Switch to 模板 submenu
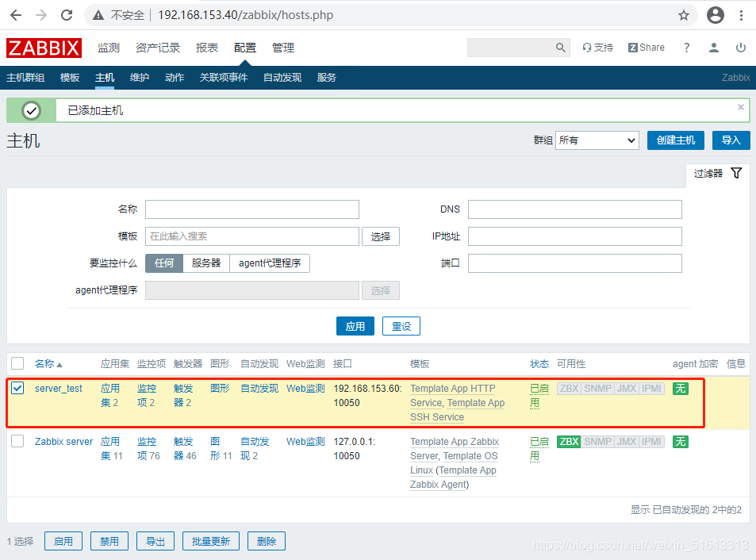Screen dimensions: 756x560 (70, 78)
